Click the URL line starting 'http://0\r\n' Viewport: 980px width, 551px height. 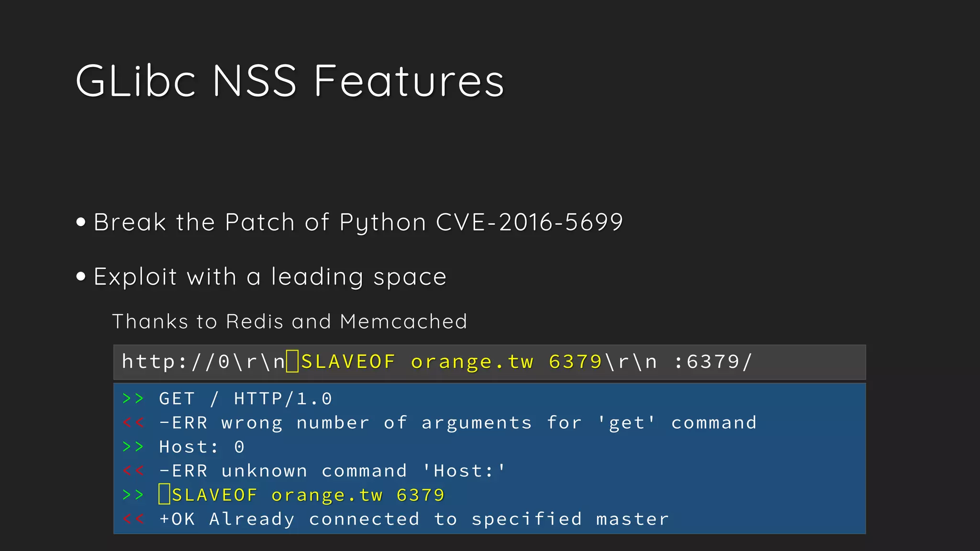click(x=437, y=362)
